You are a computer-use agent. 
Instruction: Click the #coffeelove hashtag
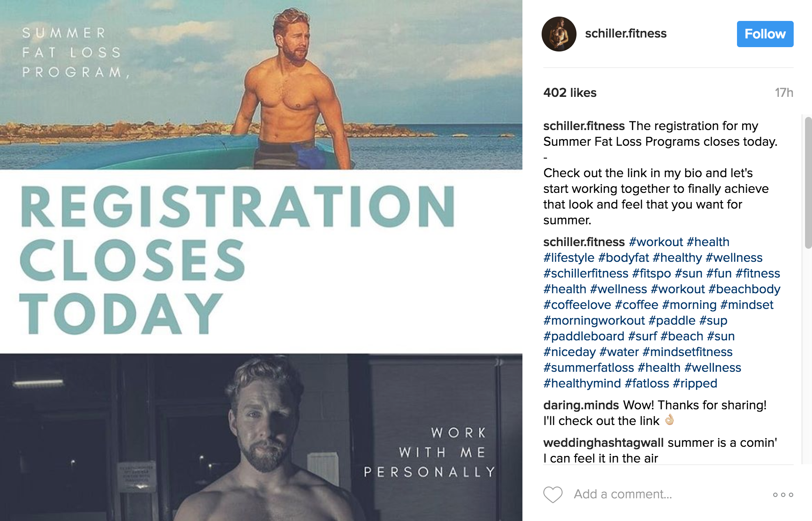click(577, 305)
